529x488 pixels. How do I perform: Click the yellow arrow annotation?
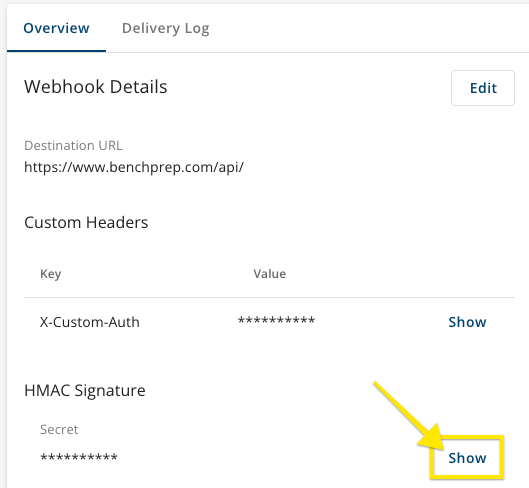[x=410, y=416]
